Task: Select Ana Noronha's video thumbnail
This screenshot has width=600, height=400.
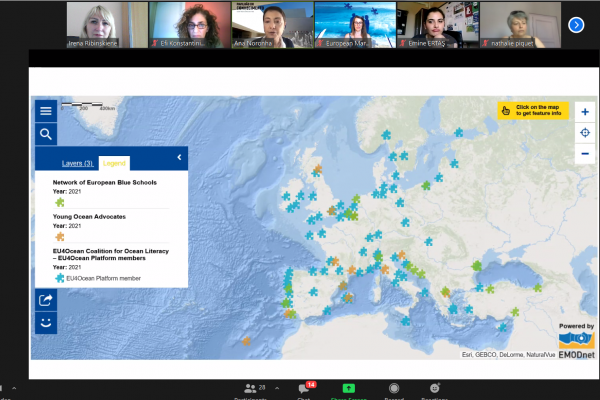Action: click(x=272, y=25)
